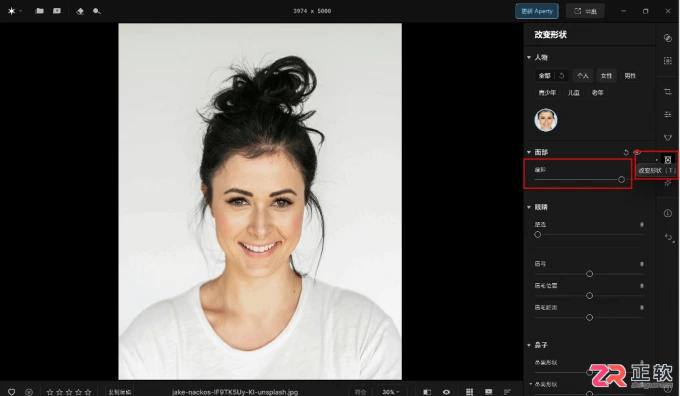Open the dashed-square selection tool in sidebar
The height and width of the screenshot is (396, 680).
tap(667, 61)
